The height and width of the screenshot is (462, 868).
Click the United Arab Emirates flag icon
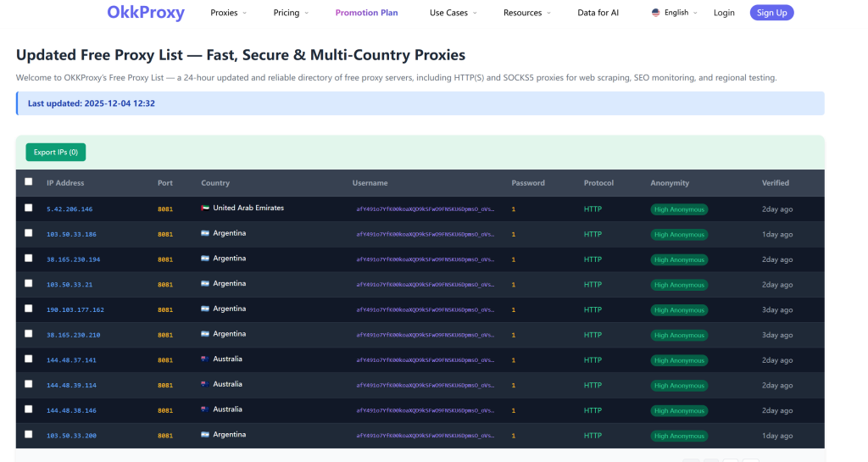(205, 209)
